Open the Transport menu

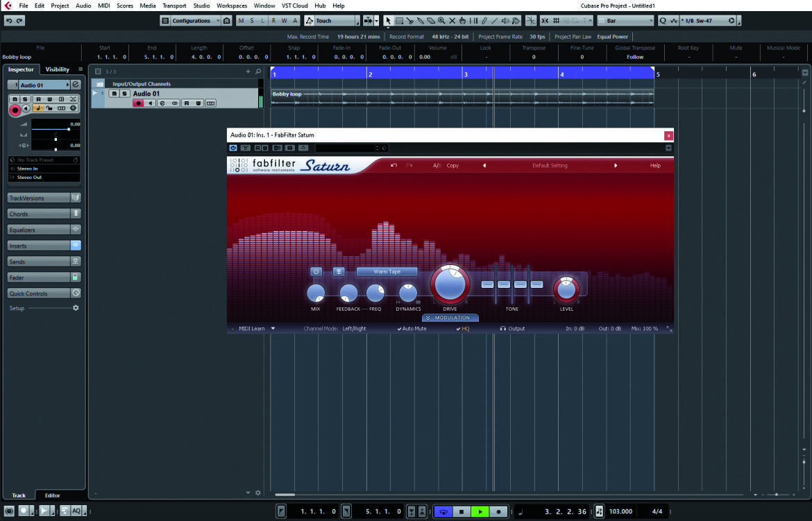174,6
